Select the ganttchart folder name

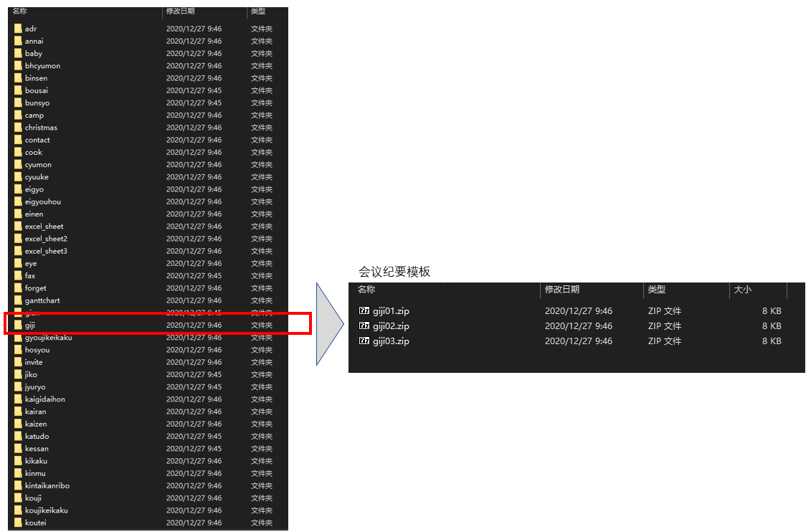[x=42, y=301]
